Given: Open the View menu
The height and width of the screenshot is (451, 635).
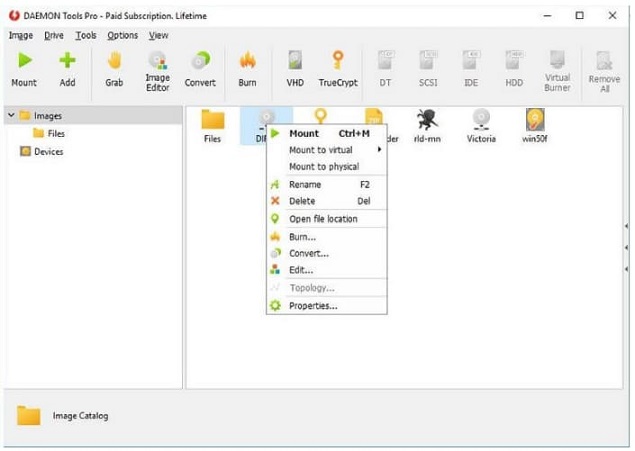Looking at the screenshot, I should click(x=158, y=36).
